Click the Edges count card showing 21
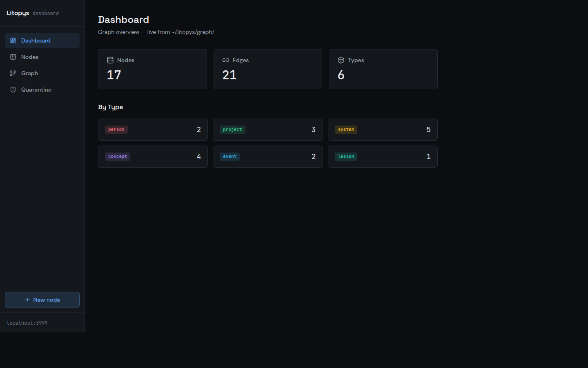588x368 pixels. [x=267, y=69]
